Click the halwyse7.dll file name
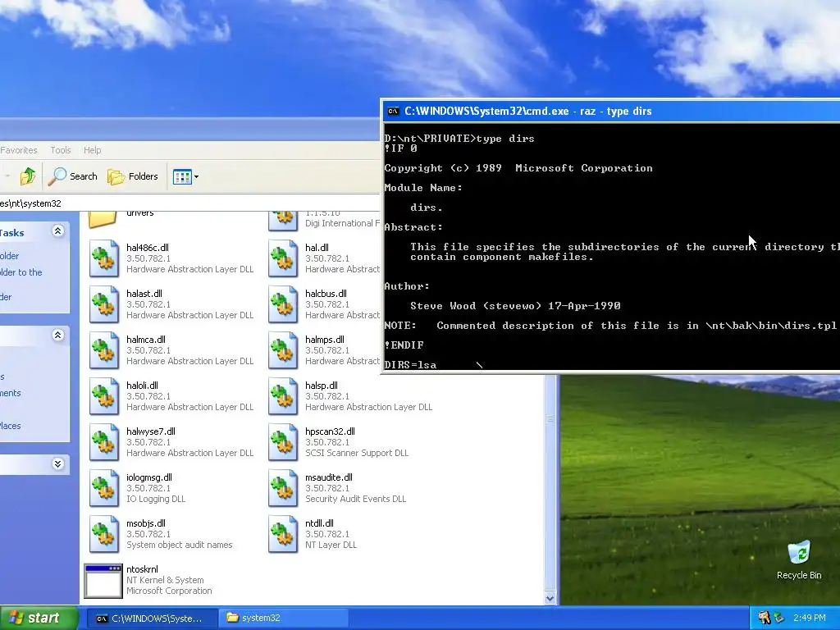Image resolution: width=840 pixels, height=630 pixels. pyautogui.click(x=151, y=431)
